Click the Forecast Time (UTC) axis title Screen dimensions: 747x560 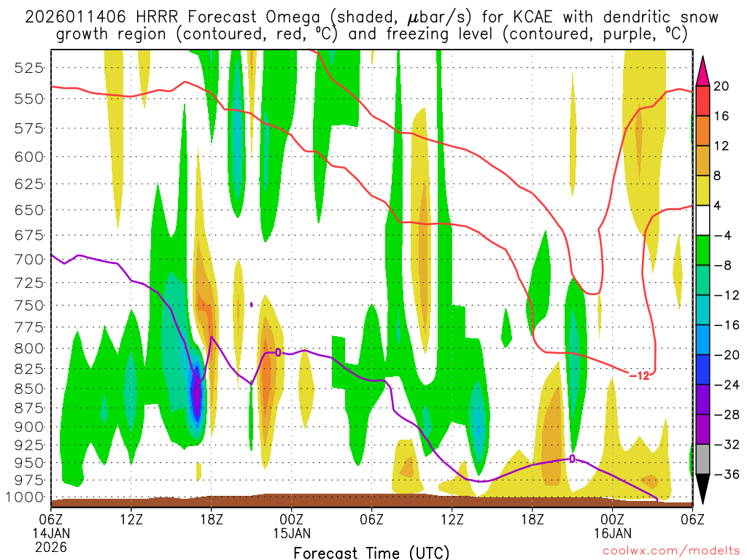click(x=371, y=553)
